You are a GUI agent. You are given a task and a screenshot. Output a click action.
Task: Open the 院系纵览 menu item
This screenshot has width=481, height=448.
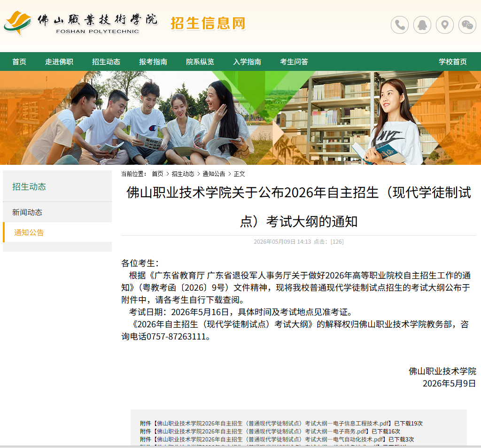(200, 62)
